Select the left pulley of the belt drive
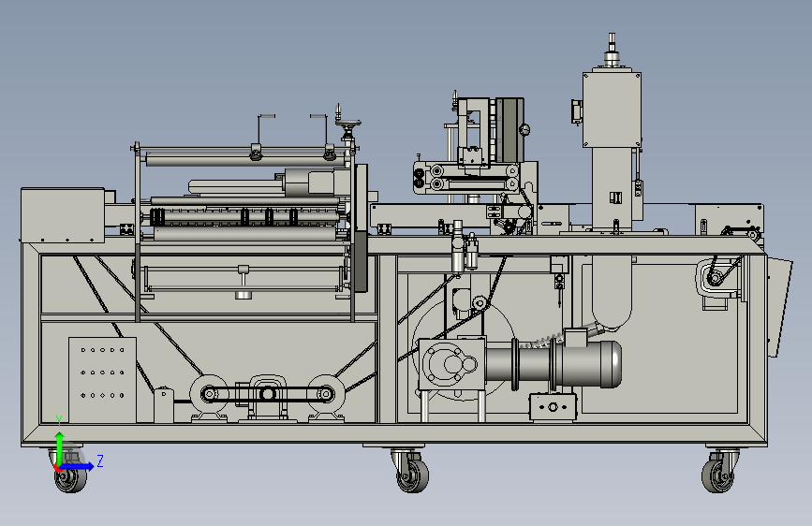Screen dimensions: 812x526 click(209, 395)
